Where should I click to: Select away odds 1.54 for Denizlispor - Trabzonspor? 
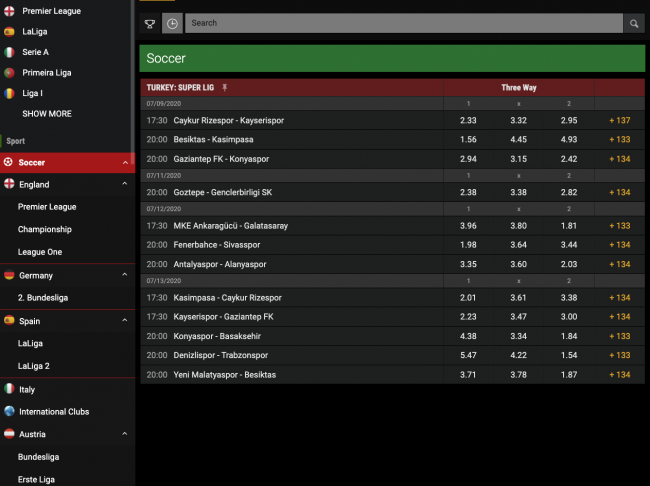(568, 355)
